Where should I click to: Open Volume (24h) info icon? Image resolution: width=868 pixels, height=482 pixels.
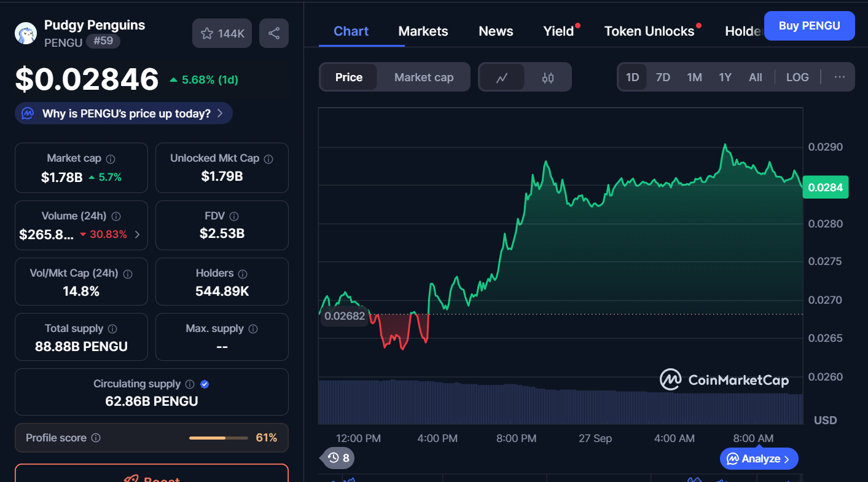[116, 216]
